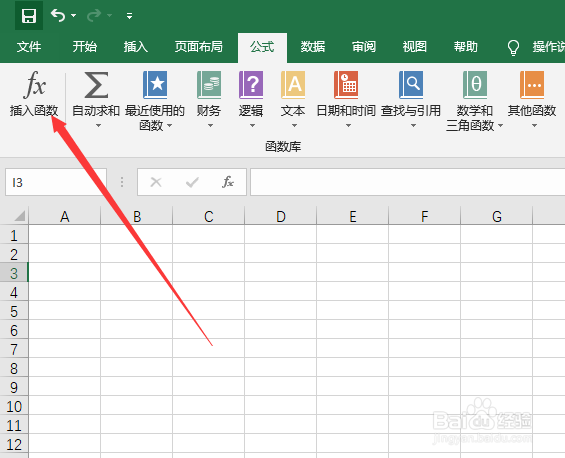Click the 自动求和 sigma icon
Image resolution: width=565 pixels, height=458 pixels.
pyautogui.click(x=96, y=85)
